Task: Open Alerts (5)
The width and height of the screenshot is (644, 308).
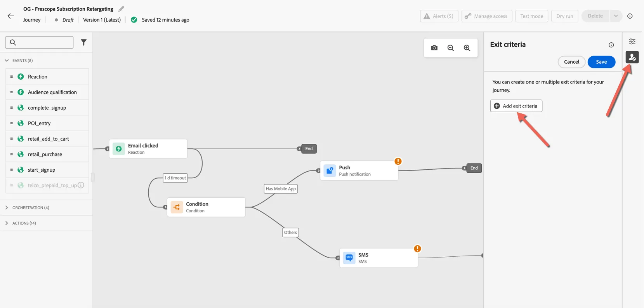Action: 439,16
